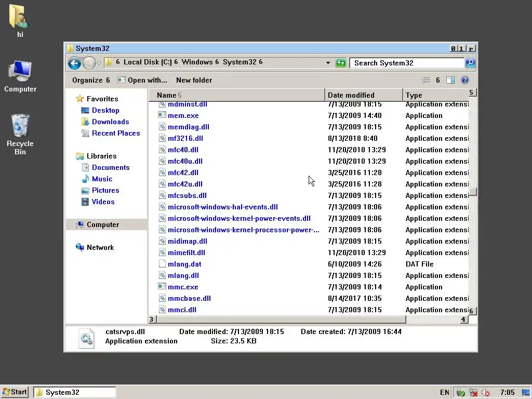
Task: Click System32 in the address bar path
Action: (240, 62)
